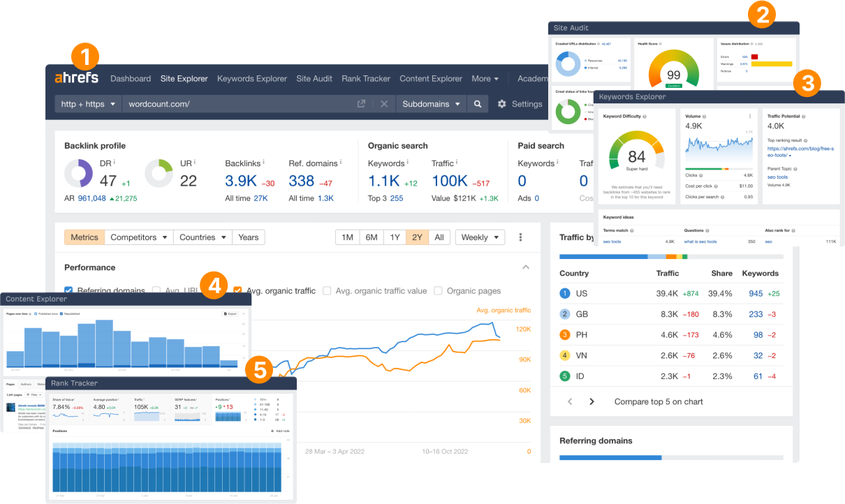The height and width of the screenshot is (504, 845).
Task: Go to next countries page arrow
Action: (591, 401)
